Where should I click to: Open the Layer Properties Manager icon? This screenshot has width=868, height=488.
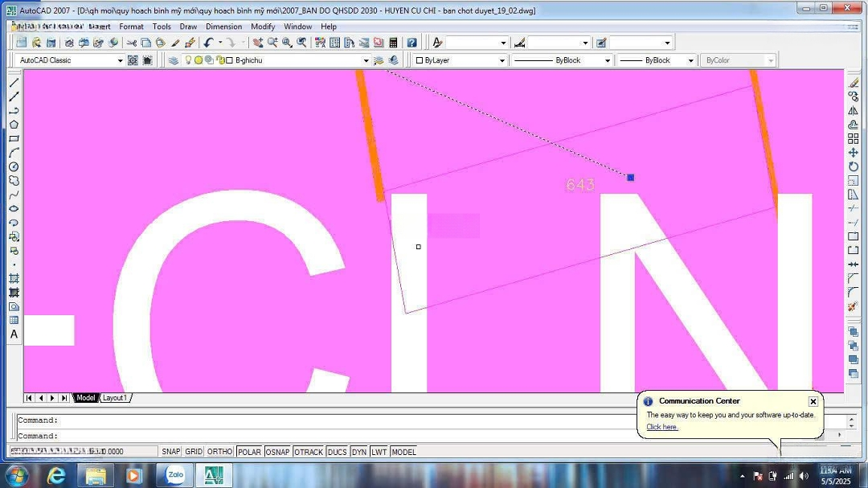click(x=173, y=60)
